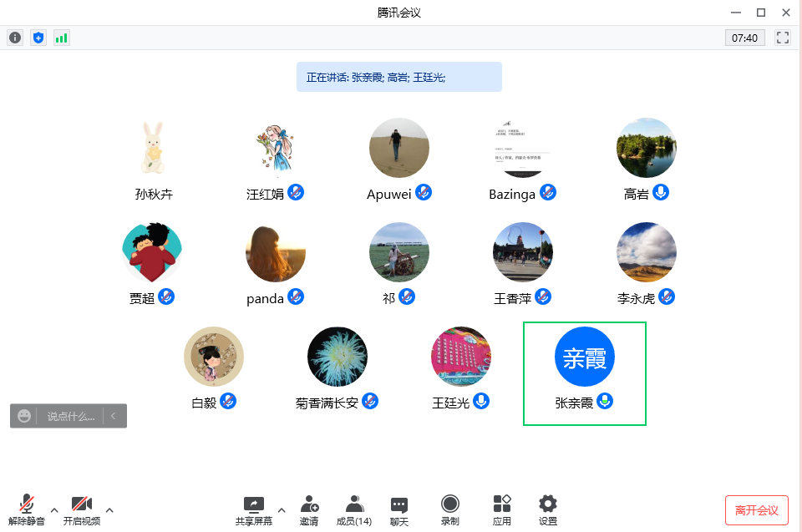Open the Chat (聊天) panel

point(399,509)
